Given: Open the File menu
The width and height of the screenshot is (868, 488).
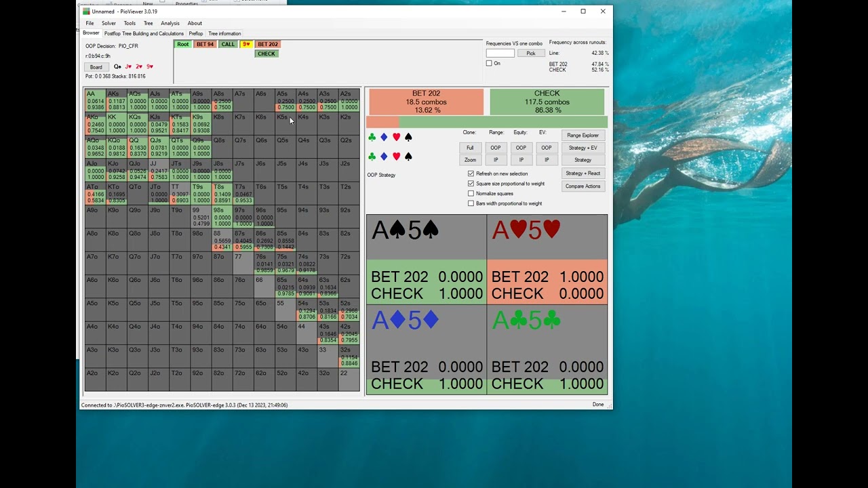Looking at the screenshot, I should point(90,23).
